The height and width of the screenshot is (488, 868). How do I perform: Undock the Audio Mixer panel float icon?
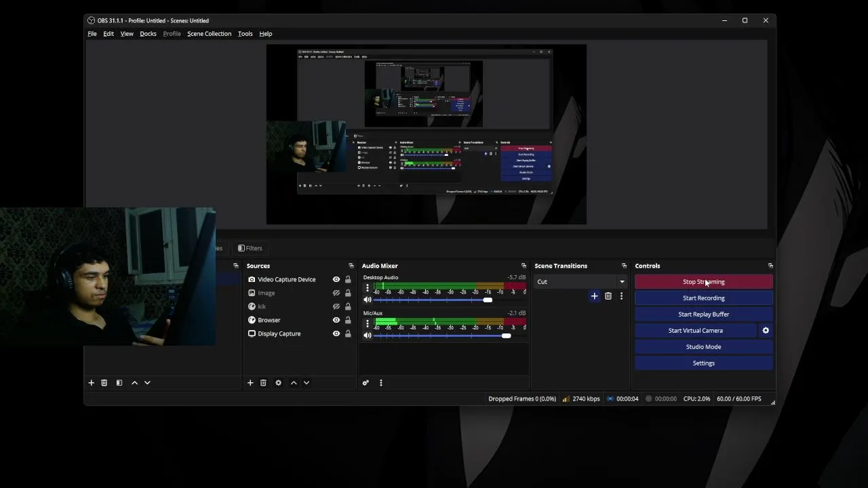point(524,266)
